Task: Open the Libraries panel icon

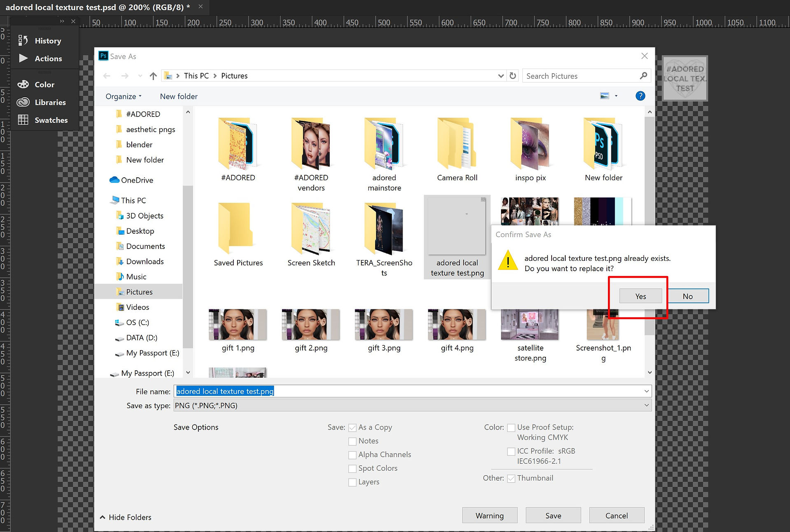Action: [23, 102]
